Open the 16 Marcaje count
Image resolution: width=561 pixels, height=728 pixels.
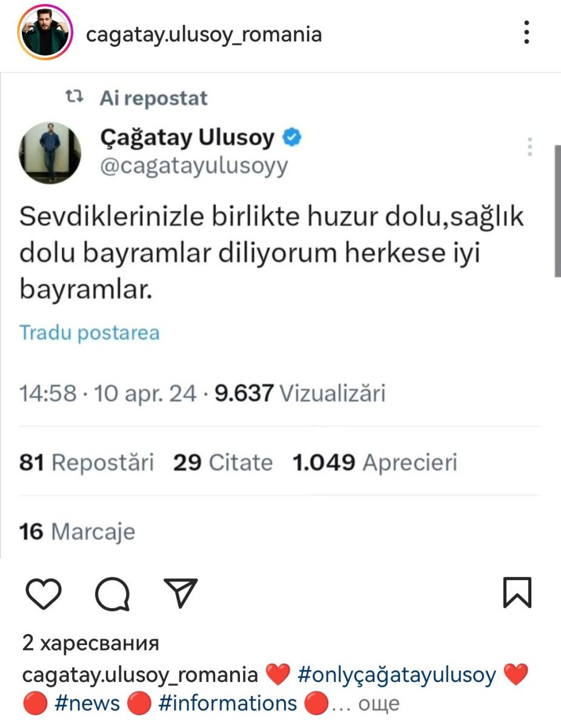[77, 532]
